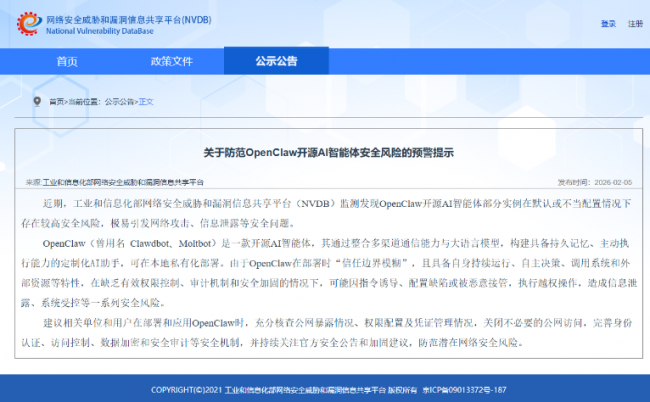Click the National Vulnerability DataBase subtitle
Image resolution: width=650 pixels, height=402 pixels.
coord(99,31)
